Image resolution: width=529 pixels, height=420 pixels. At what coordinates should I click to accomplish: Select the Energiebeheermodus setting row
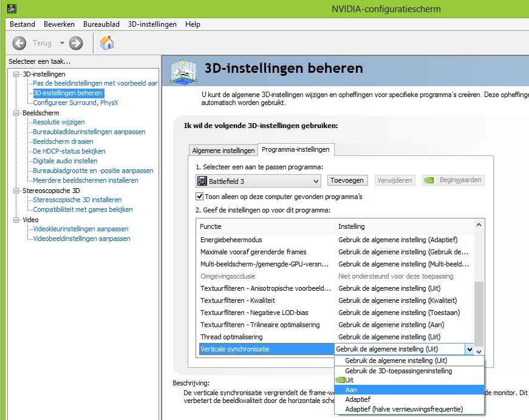335,240
